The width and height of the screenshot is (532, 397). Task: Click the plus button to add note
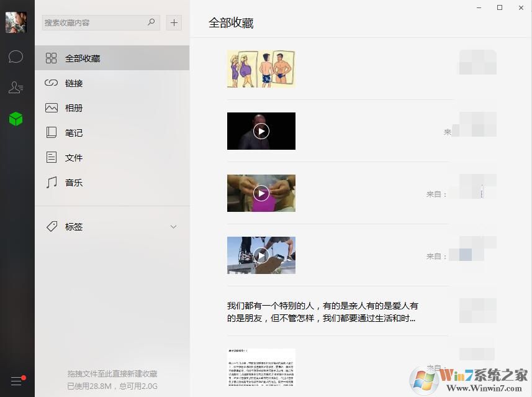[174, 23]
